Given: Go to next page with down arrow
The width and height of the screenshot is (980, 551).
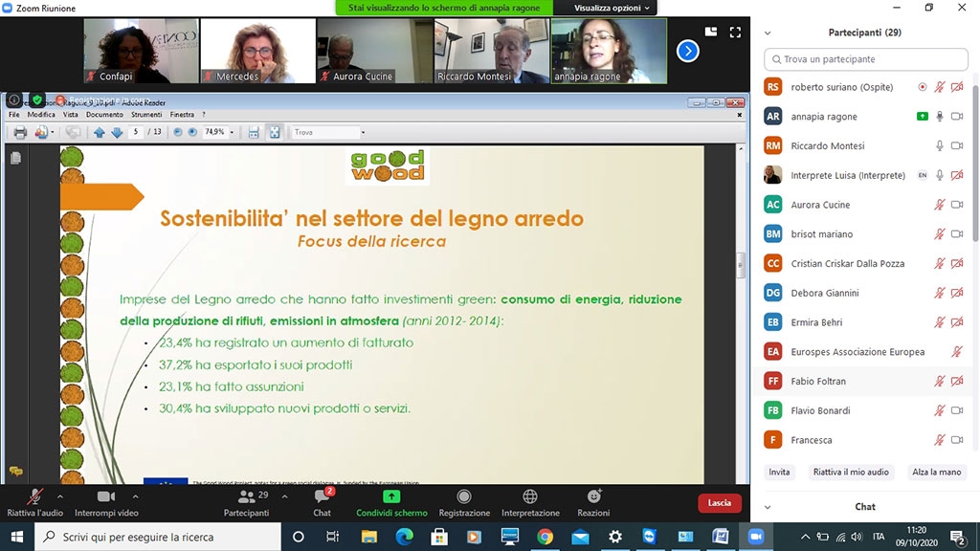Looking at the screenshot, I should (117, 132).
